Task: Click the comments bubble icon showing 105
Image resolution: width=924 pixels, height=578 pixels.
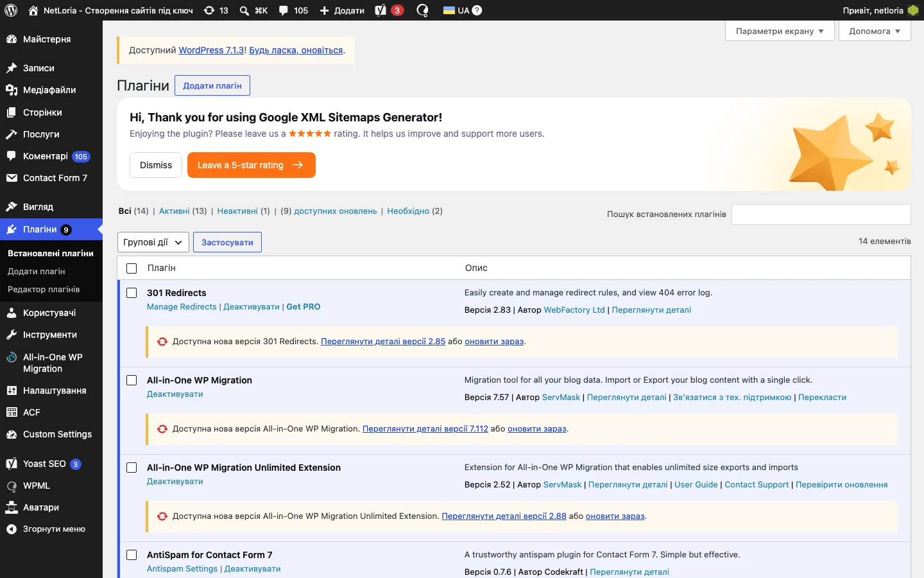Action: tap(284, 10)
